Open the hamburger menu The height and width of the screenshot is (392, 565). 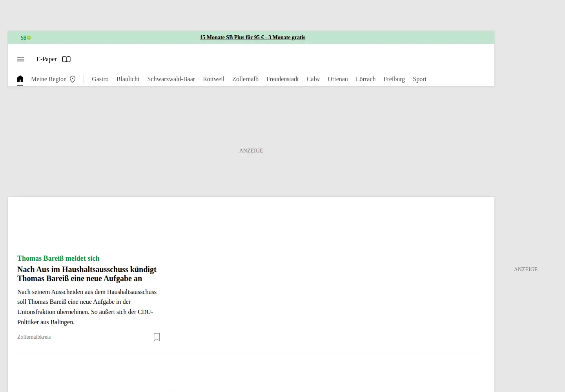[21, 59]
